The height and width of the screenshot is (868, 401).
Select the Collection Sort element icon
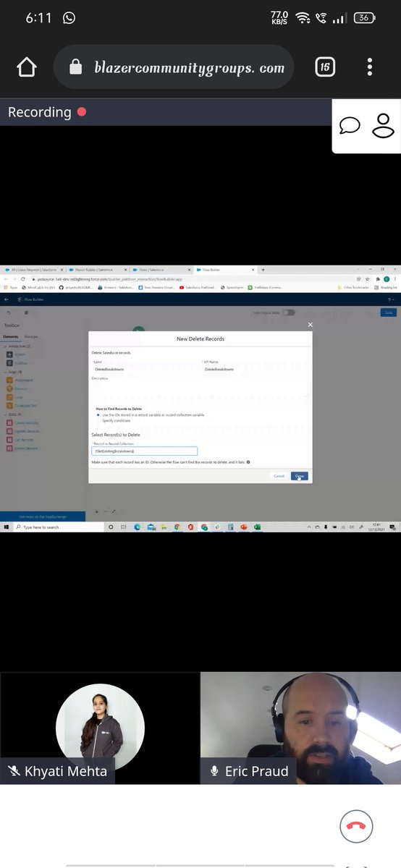click(x=9, y=406)
